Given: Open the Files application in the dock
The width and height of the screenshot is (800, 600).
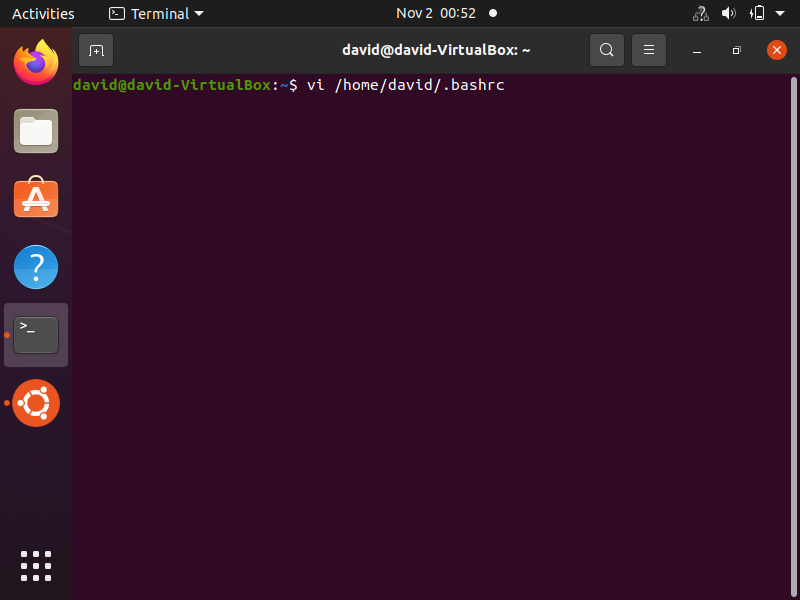Looking at the screenshot, I should pos(36,131).
